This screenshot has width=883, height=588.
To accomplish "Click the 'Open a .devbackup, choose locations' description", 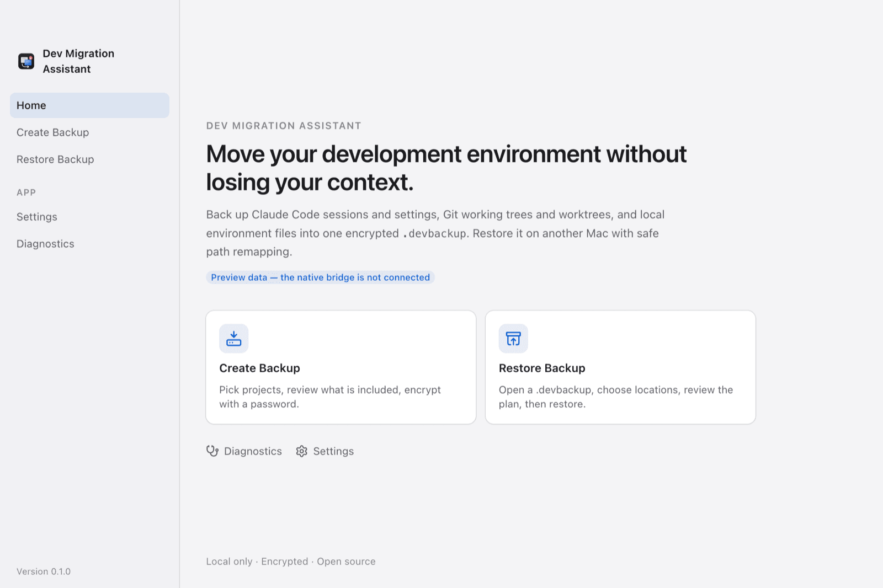I will coord(616,397).
